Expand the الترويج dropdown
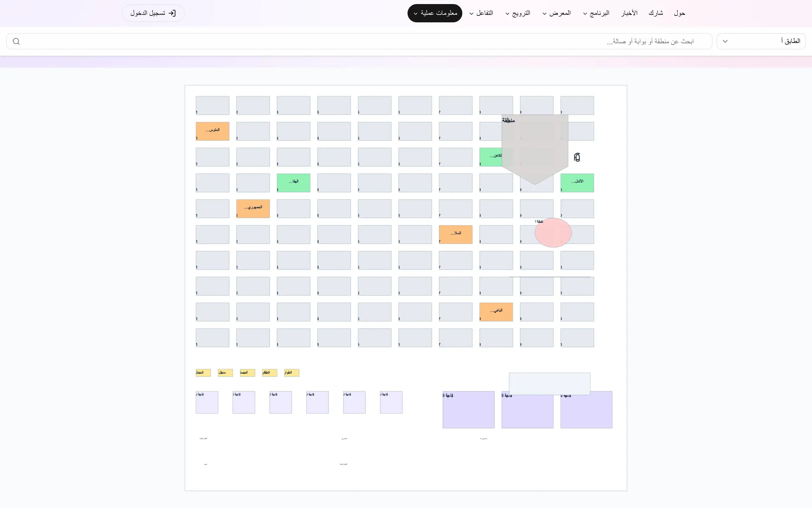812x508 pixels. (x=518, y=13)
